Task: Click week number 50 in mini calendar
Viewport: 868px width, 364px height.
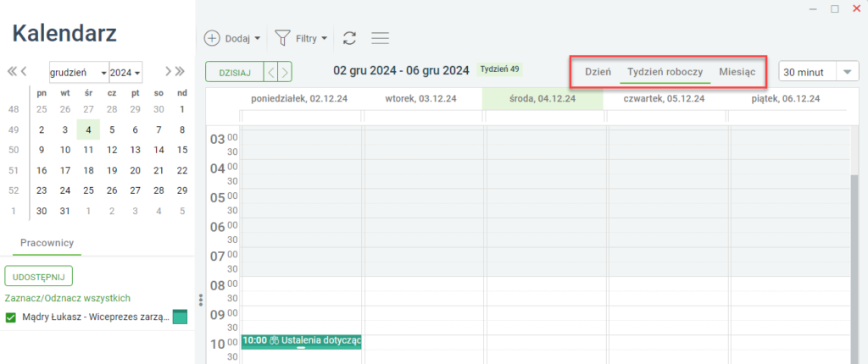Action: pyautogui.click(x=14, y=150)
